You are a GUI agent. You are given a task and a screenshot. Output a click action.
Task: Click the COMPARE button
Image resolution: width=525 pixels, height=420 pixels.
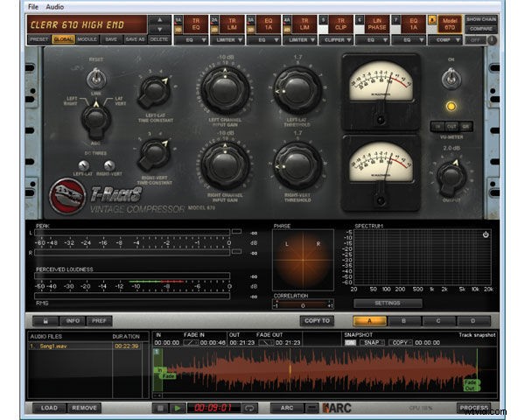tap(480, 29)
